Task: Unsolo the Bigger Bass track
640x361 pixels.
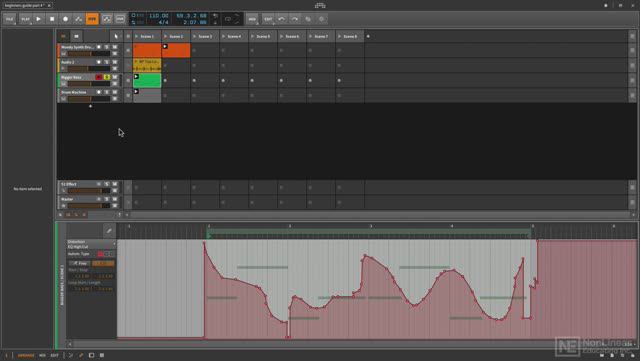Action: [107, 77]
